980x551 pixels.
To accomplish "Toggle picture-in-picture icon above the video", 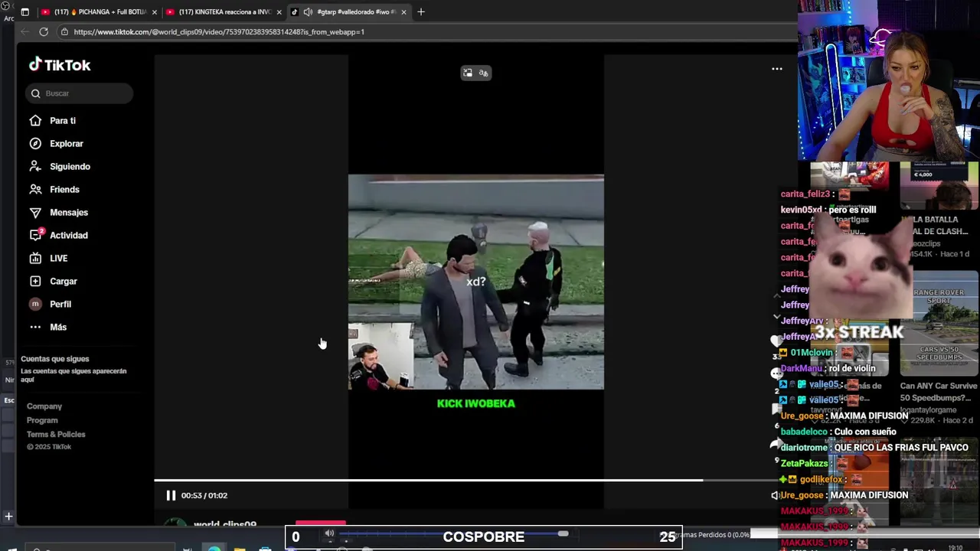I will click(x=468, y=73).
